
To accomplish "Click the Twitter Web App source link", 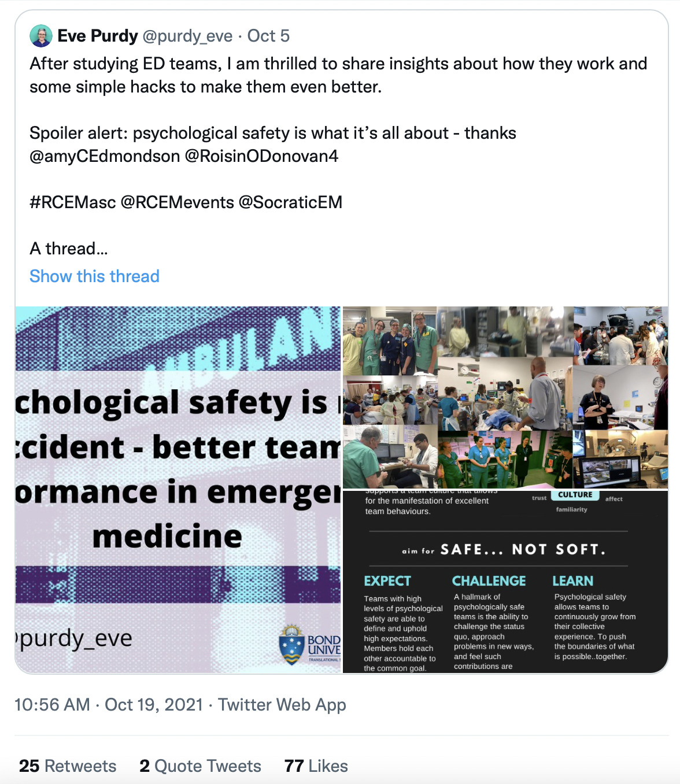I will pyautogui.click(x=282, y=705).
